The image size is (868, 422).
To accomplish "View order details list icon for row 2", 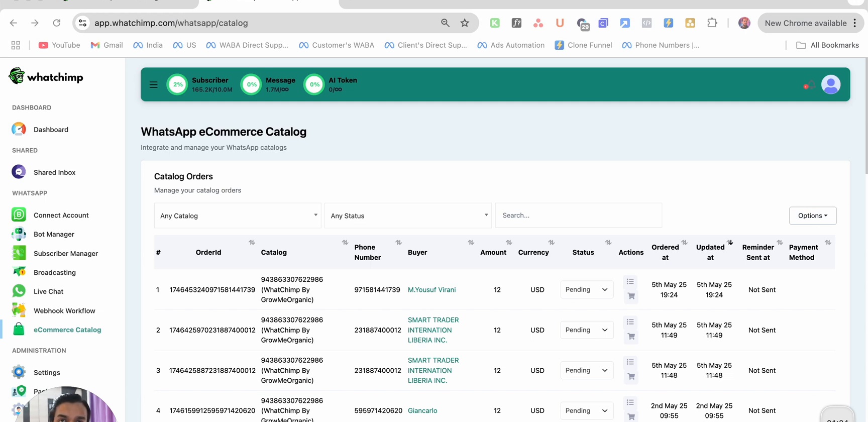I will 630,322.
